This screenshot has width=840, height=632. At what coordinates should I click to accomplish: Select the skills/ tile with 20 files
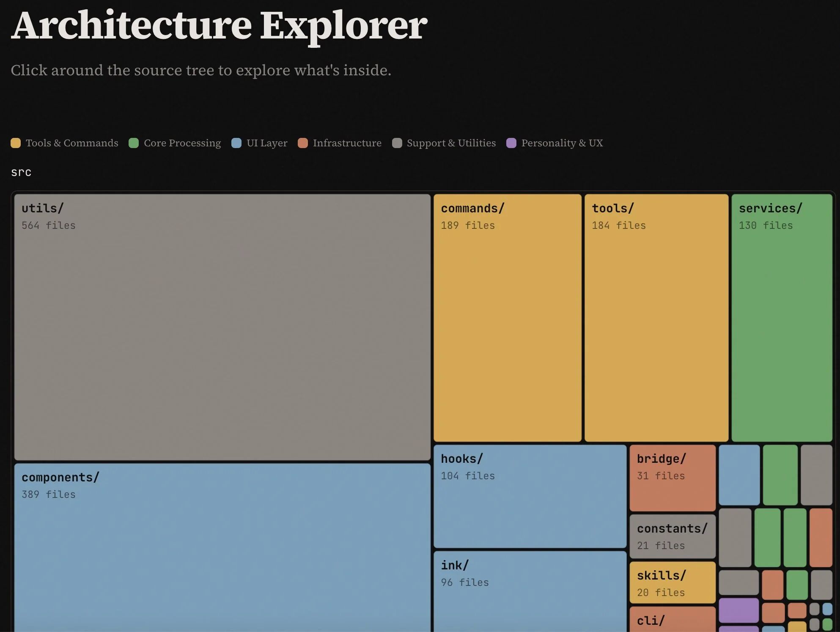click(x=672, y=583)
